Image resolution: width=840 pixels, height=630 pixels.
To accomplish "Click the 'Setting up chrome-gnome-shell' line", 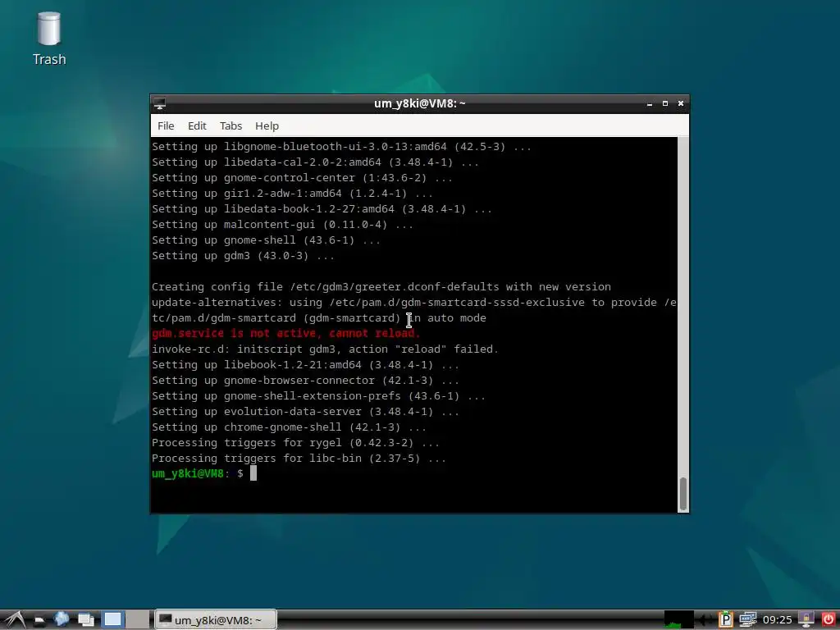I will 289,427.
